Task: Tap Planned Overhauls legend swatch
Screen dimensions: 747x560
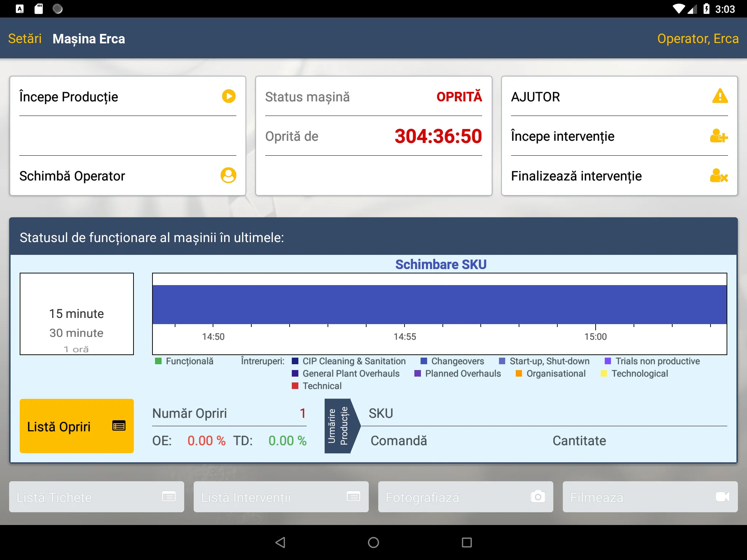Action: [x=418, y=373]
